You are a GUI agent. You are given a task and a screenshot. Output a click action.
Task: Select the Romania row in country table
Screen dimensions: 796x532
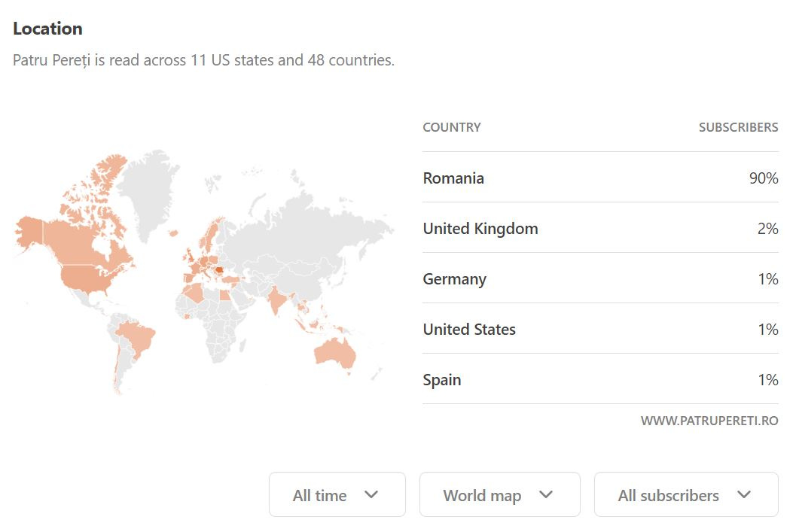[x=600, y=178]
